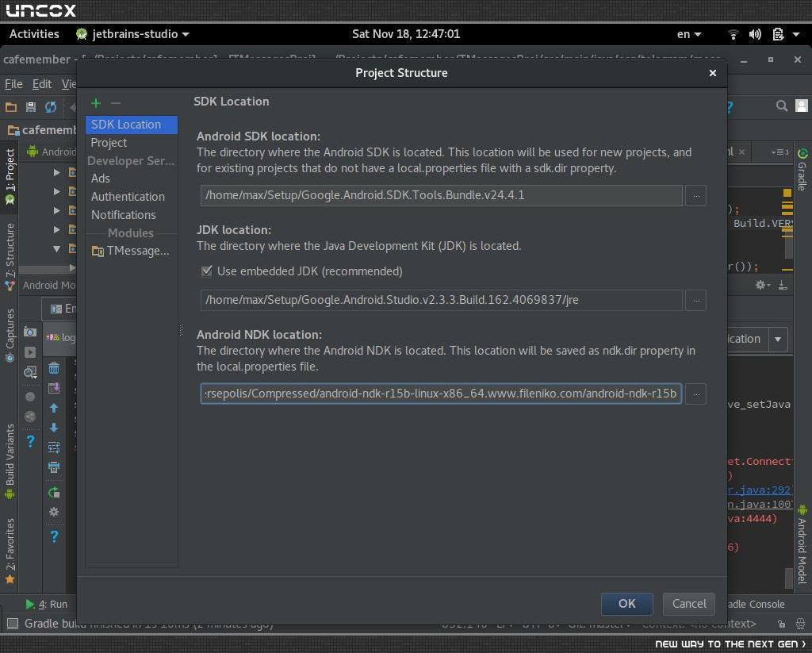Expand the third collapsed project tree node

[56, 210]
